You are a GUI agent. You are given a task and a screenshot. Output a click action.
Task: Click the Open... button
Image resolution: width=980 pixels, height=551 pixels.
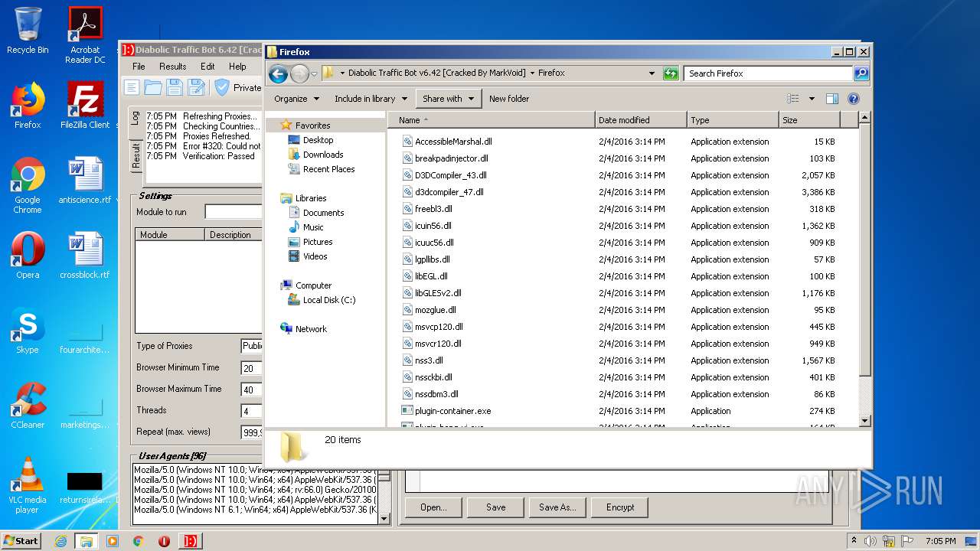pyautogui.click(x=433, y=507)
